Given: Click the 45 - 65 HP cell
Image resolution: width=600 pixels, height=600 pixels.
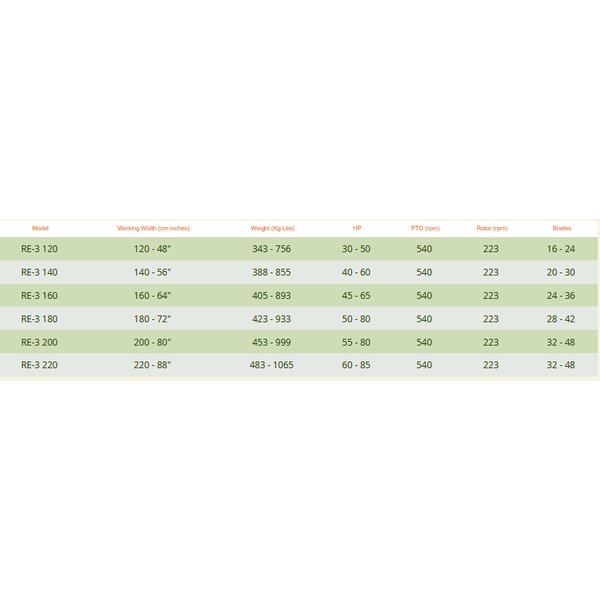Looking at the screenshot, I should [x=356, y=295].
